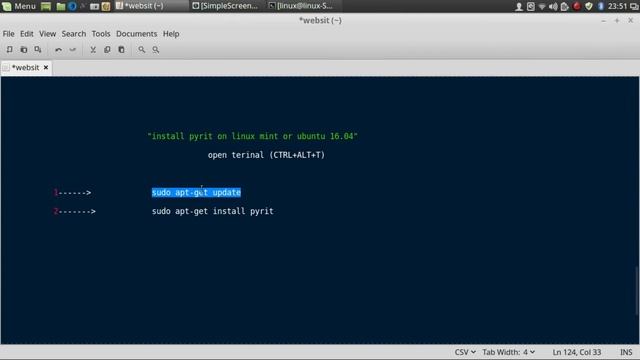Undo the last edit
This screenshot has width=640, height=360.
58,49
